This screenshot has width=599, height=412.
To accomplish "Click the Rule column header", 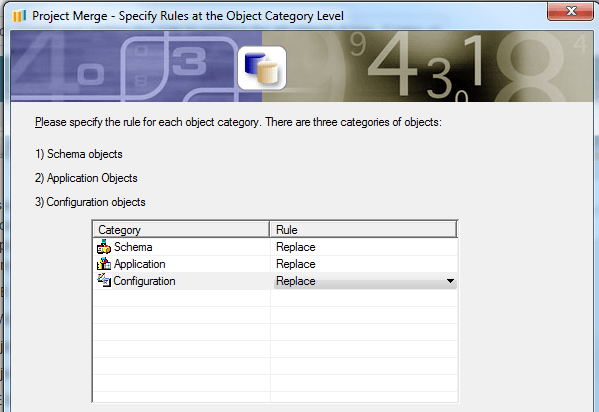I will click(363, 230).
